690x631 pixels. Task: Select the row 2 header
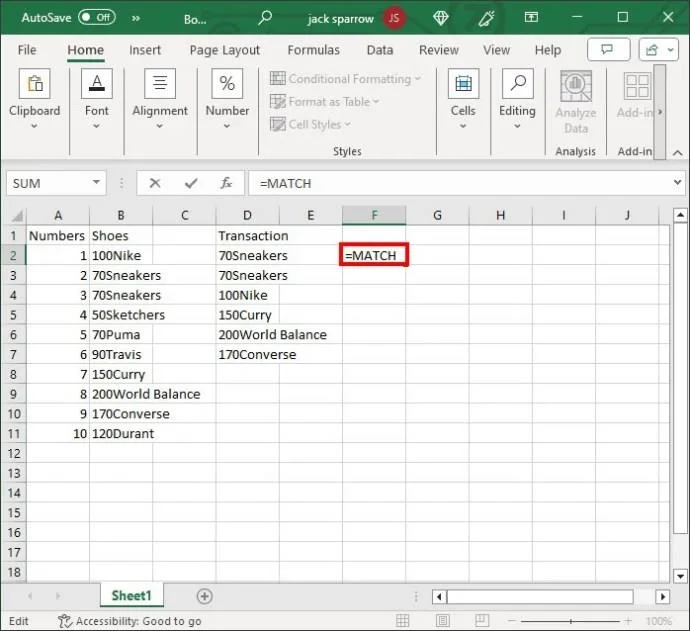(13, 255)
